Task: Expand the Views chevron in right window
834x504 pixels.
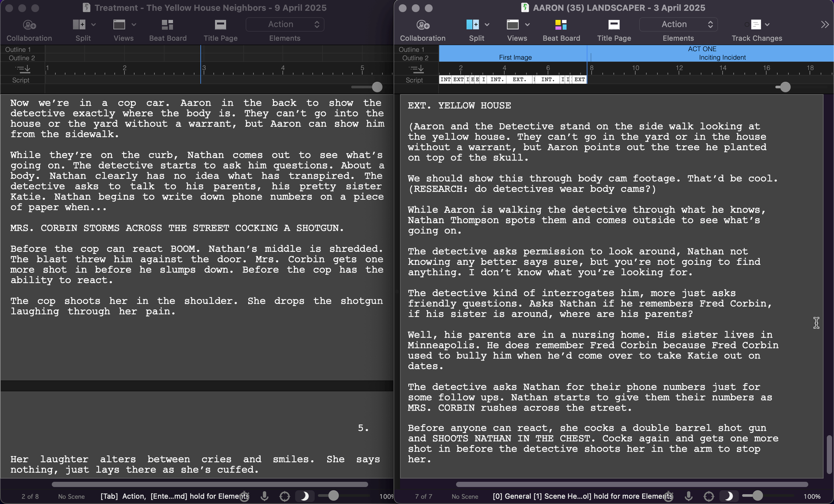Action: tap(527, 25)
